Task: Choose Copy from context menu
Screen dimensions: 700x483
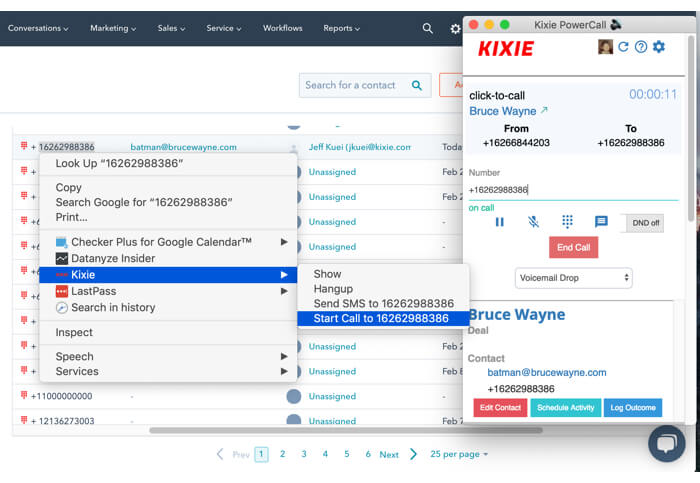Action: 168,187
